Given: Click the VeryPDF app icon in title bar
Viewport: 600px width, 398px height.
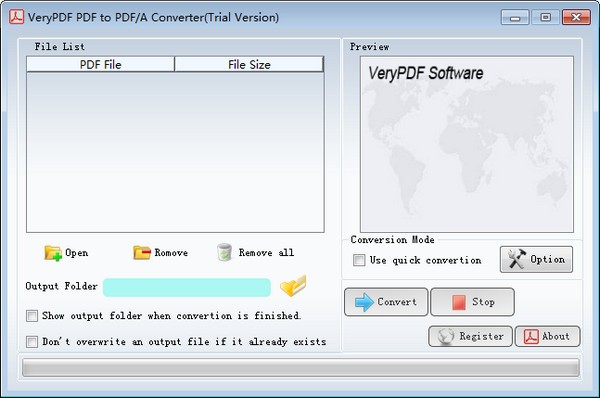Looking at the screenshot, I should pyautogui.click(x=16, y=17).
